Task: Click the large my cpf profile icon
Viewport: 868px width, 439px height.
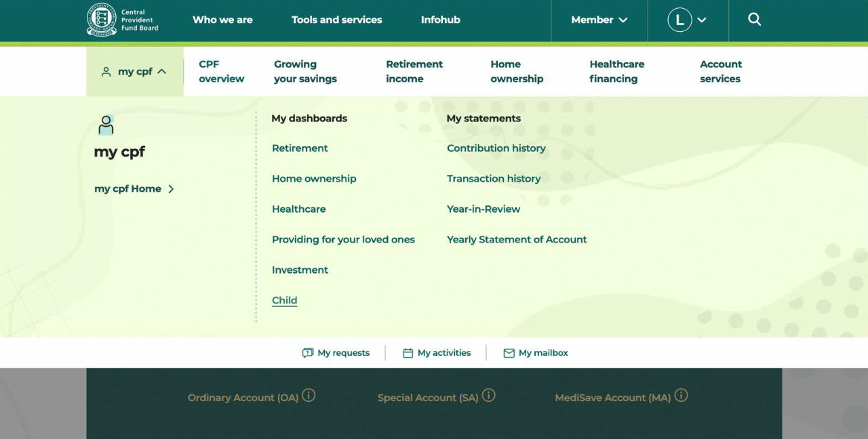Action: (106, 125)
